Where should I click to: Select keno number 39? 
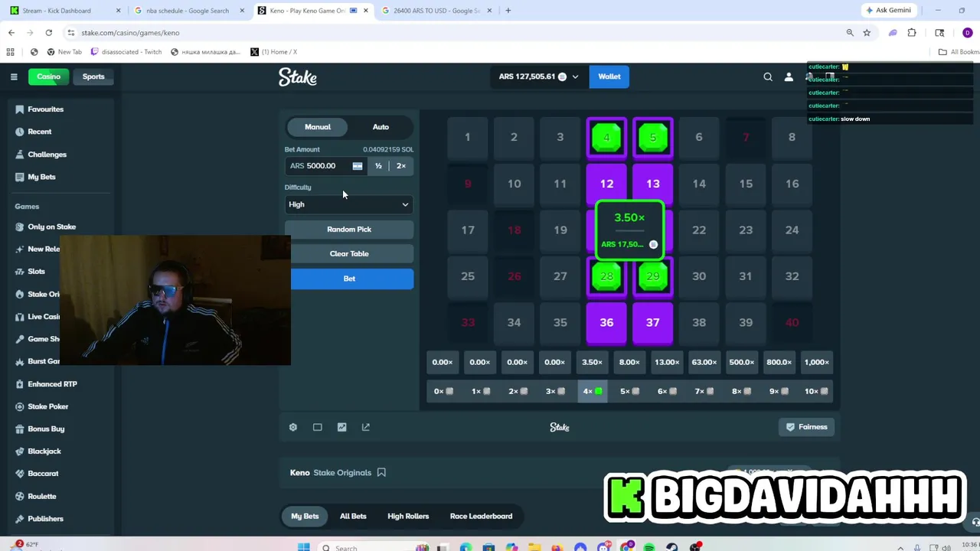(x=746, y=323)
